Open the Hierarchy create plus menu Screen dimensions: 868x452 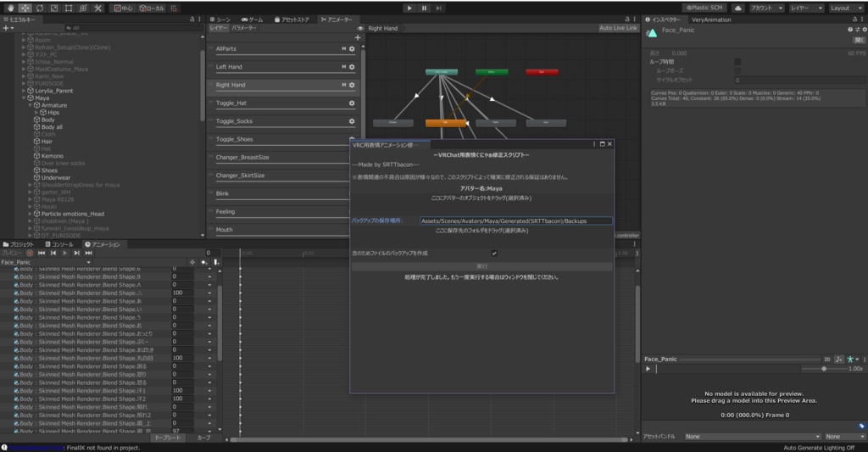pyautogui.click(x=7, y=28)
